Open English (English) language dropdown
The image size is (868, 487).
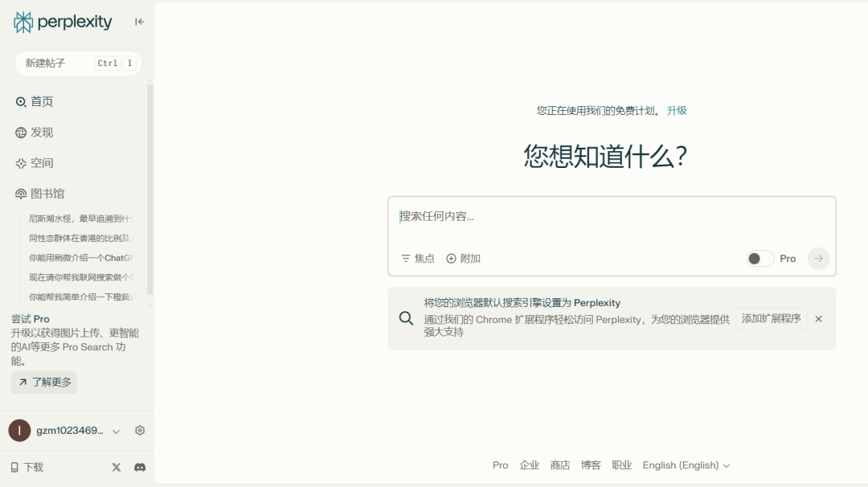[x=686, y=465]
